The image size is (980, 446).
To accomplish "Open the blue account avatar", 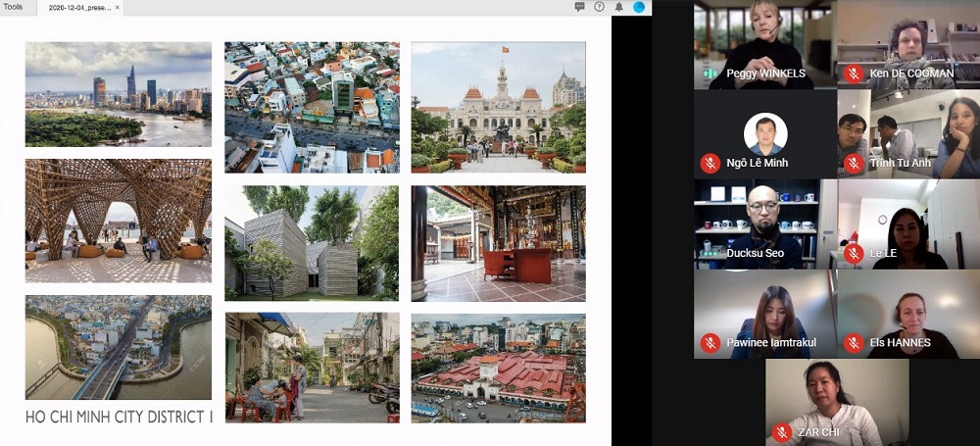I will [639, 7].
